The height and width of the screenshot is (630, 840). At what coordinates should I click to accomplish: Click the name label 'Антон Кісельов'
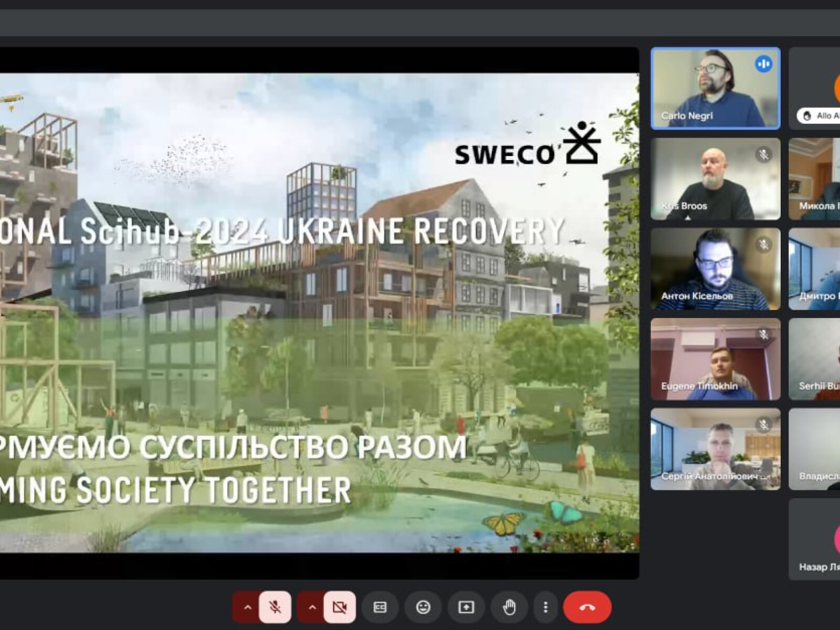click(697, 296)
